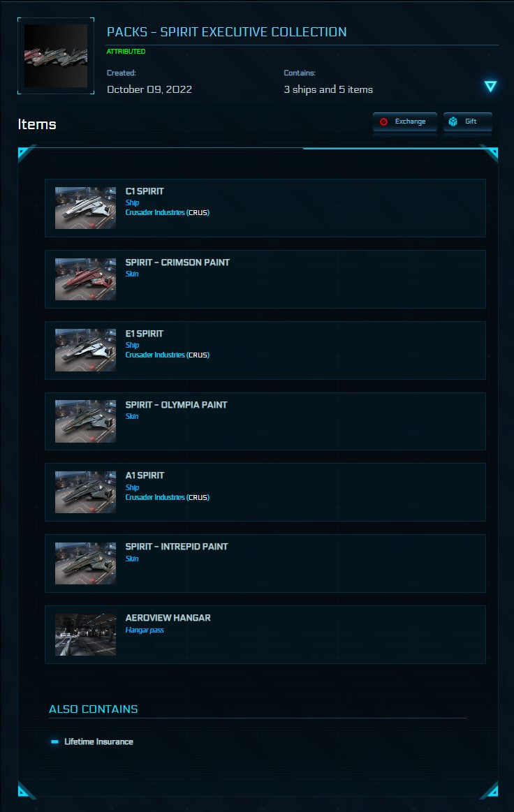514x812 pixels.
Task: Select the Olympia Paint skin thumbnail
Action: (x=85, y=421)
